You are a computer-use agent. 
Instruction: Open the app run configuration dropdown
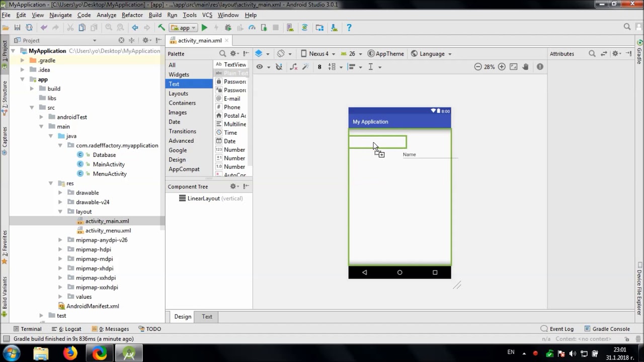pyautogui.click(x=184, y=28)
